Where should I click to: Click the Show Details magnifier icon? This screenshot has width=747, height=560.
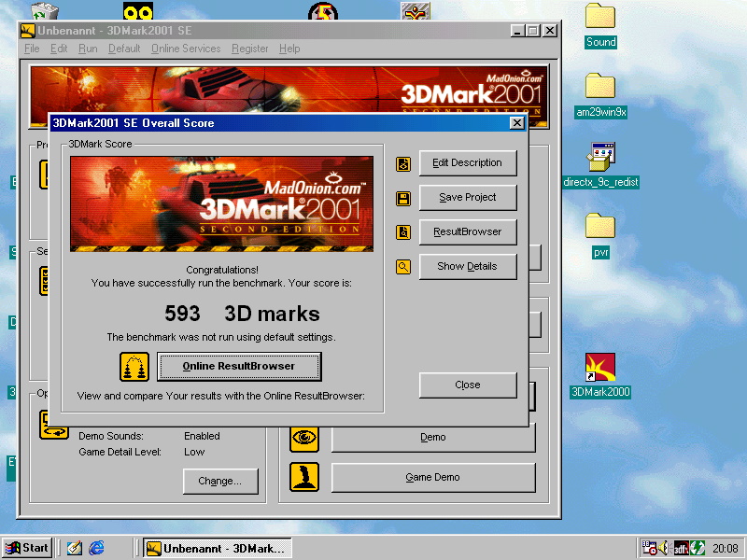(x=403, y=267)
